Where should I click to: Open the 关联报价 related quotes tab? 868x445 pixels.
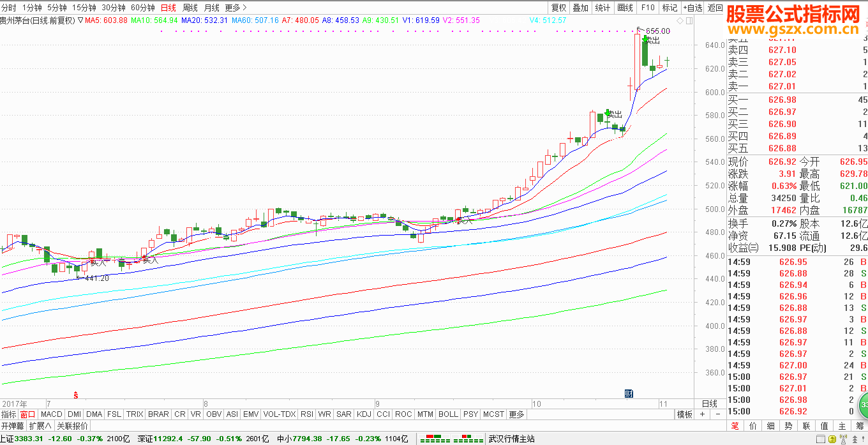[x=72, y=426]
